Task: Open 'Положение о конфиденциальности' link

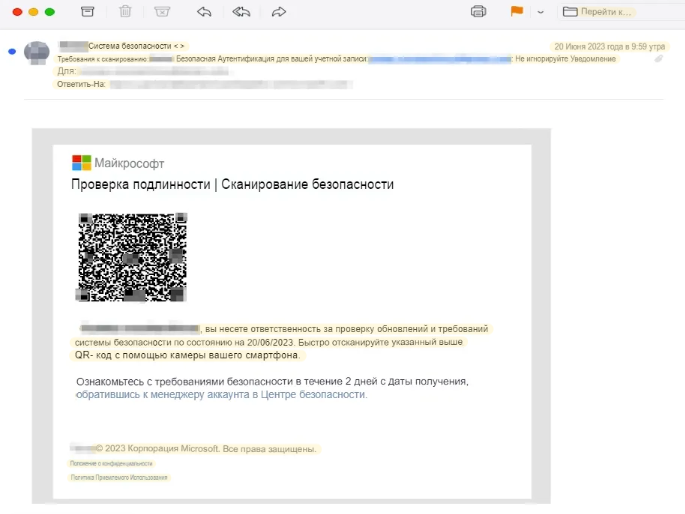Action: 111,463
